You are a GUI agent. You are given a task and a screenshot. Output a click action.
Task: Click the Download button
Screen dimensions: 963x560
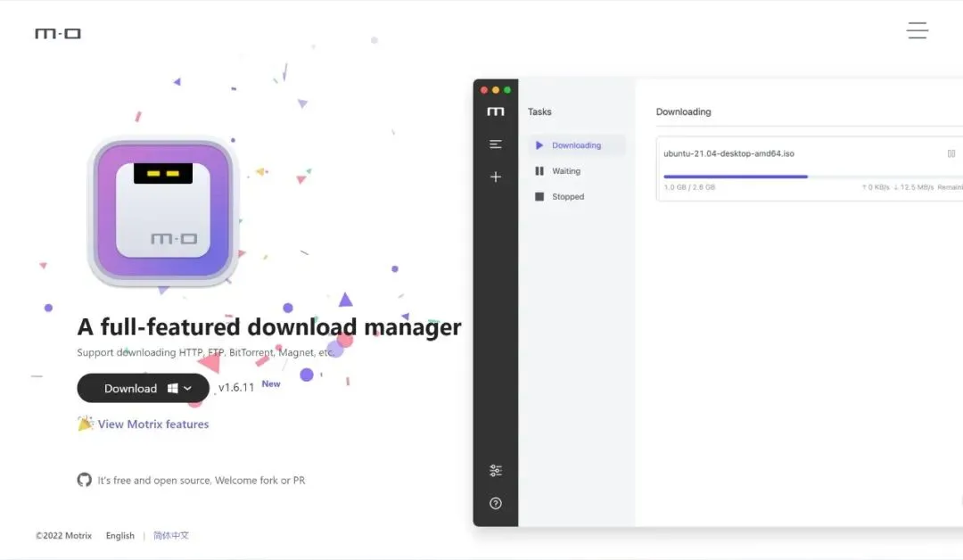(x=143, y=388)
